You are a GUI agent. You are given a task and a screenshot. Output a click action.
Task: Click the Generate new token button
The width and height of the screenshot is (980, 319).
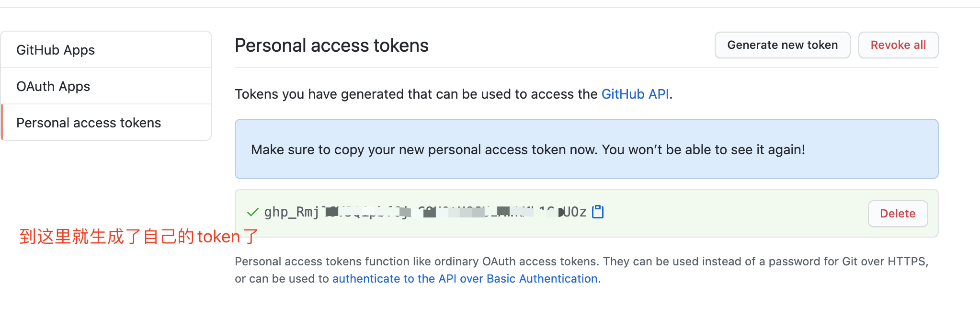[x=782, y=45]
